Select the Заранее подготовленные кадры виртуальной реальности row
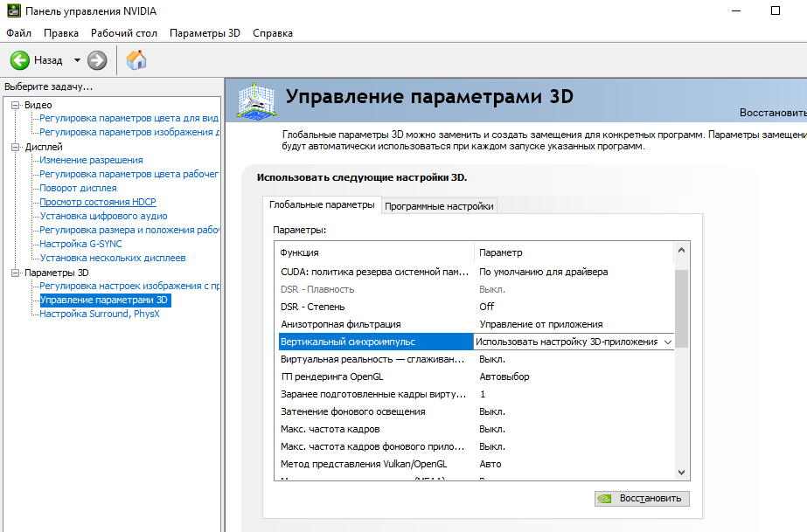Image resolution: width=807 pixels, height=532 pixels. (x=476, y=394)
